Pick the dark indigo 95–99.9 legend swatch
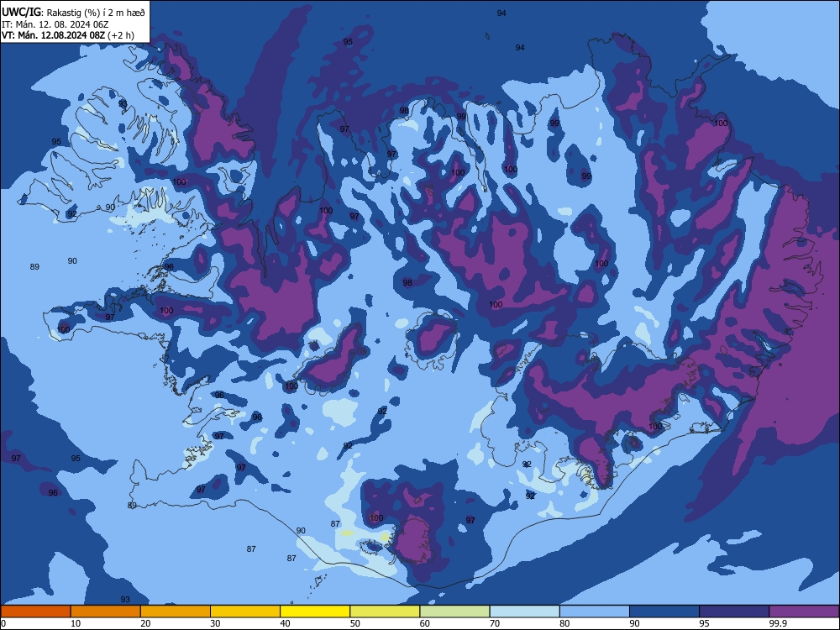Viewport: 840px width, 630px height. point(734,612)
